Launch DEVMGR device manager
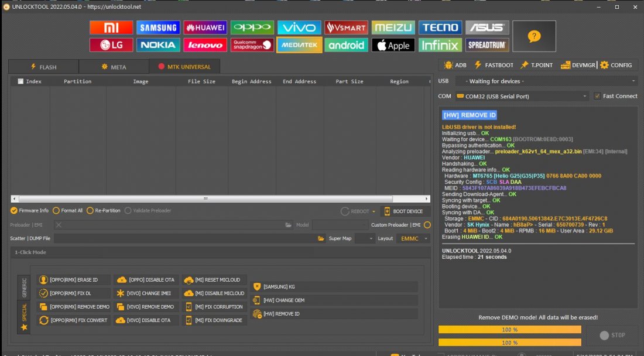The width and height of the screenshot is (644, 356). coord(578,65)
